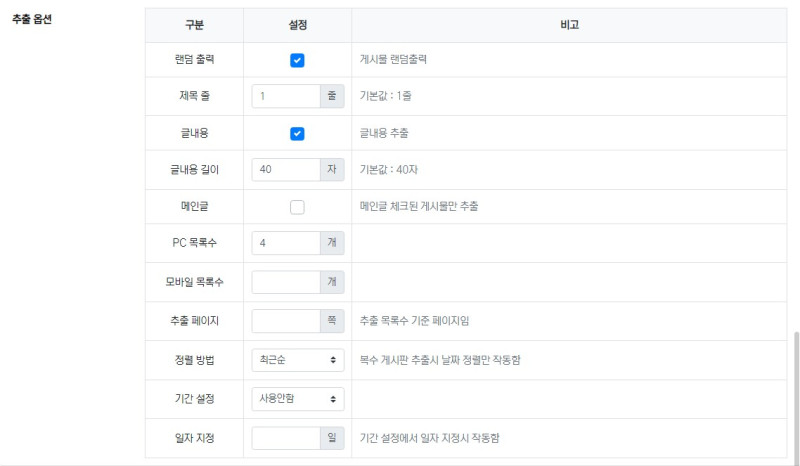800x466 pixels.
Task: Click the 줄 unit label beside 제목 줄
Action: [x=332, y=97]
